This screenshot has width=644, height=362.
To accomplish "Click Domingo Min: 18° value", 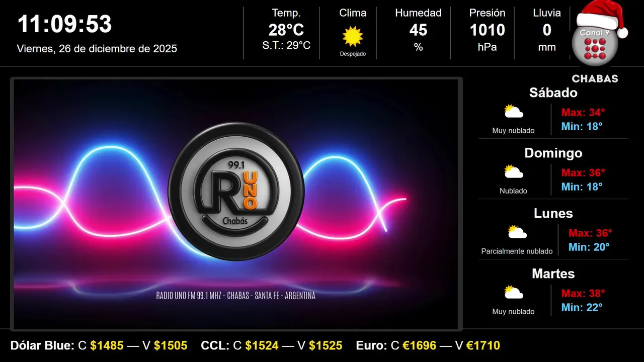I will (x=582, y=187).
